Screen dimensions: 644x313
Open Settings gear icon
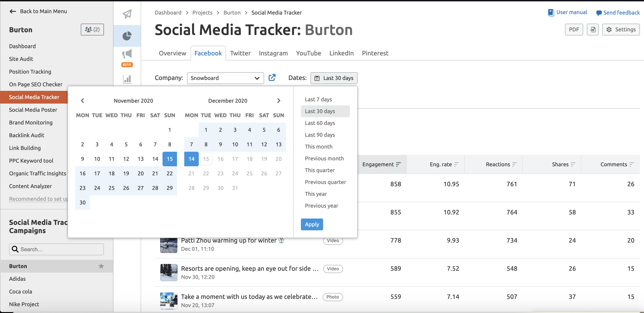[610, 30]
